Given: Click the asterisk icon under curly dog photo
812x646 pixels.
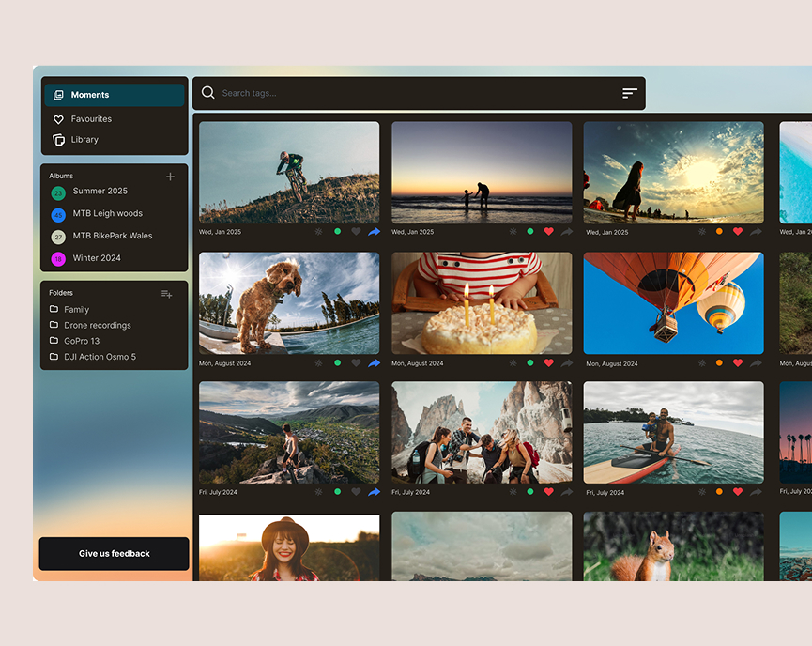Looking at the screenshot, I should (318, 363).
